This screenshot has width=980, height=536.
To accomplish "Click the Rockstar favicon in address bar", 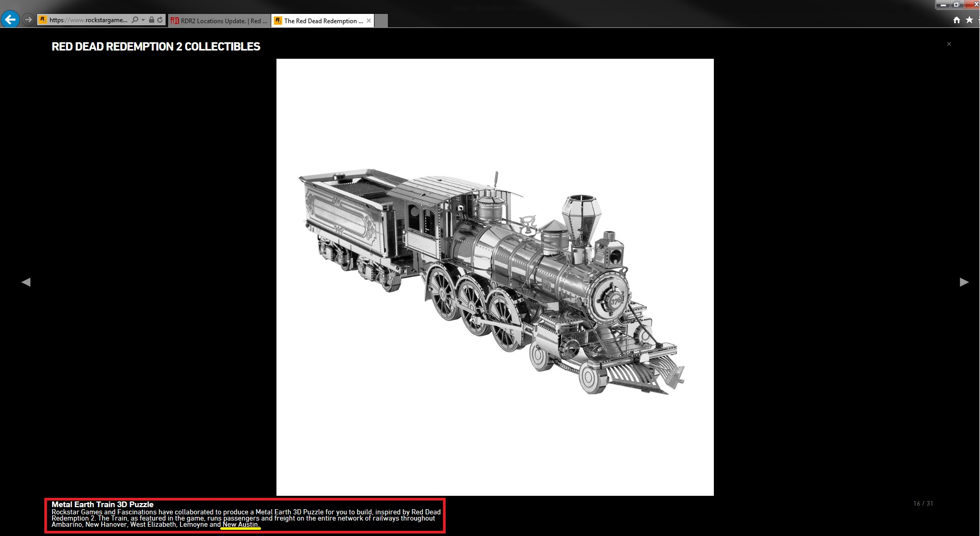I will (x=43, y=20).
